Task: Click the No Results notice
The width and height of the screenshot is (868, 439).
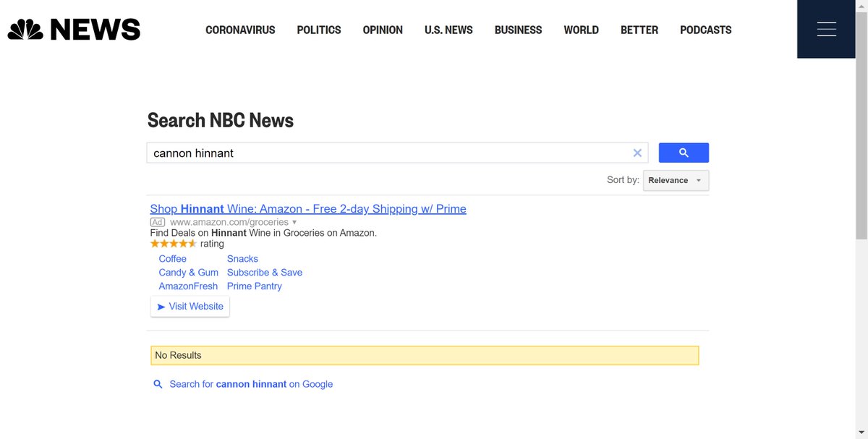Action: (x=425, y=355)
